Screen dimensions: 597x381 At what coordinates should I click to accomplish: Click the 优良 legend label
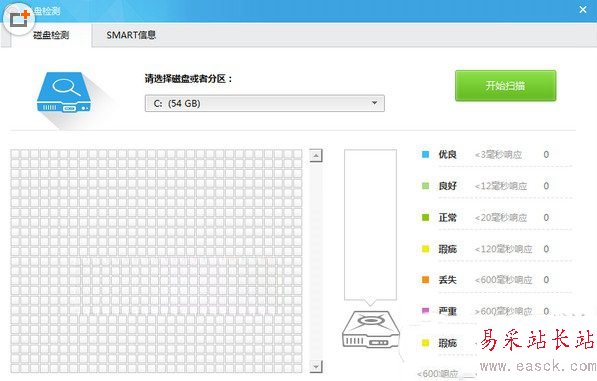point(447,154)
